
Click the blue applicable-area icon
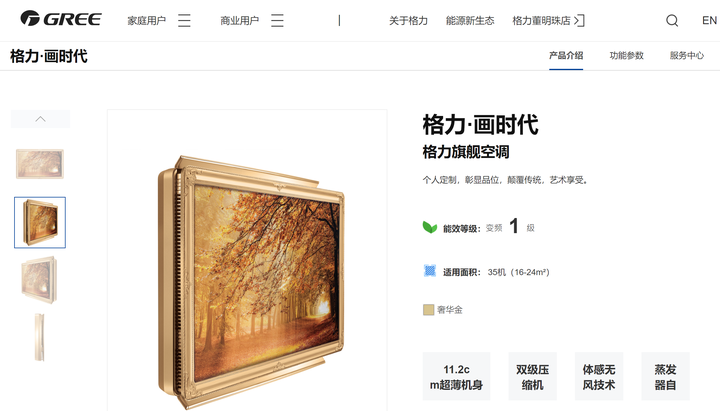[430, 271]
